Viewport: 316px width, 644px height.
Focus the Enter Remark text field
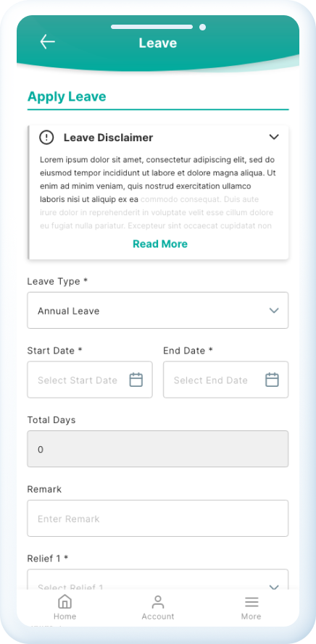click(x=158, y=519)
